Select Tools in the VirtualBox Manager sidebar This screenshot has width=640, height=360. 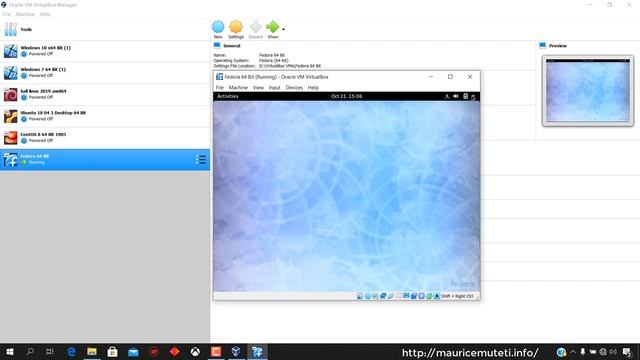pos(105,29)
